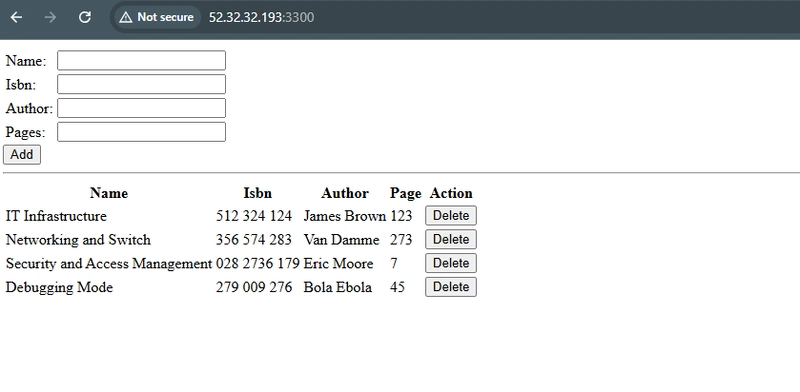
Task: Click the Isbn column header
Action: pyautogui.click(x=258, y=193)
